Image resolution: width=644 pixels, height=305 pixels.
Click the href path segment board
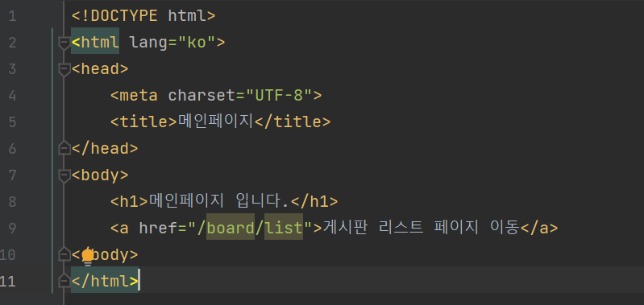coord(231,228)
